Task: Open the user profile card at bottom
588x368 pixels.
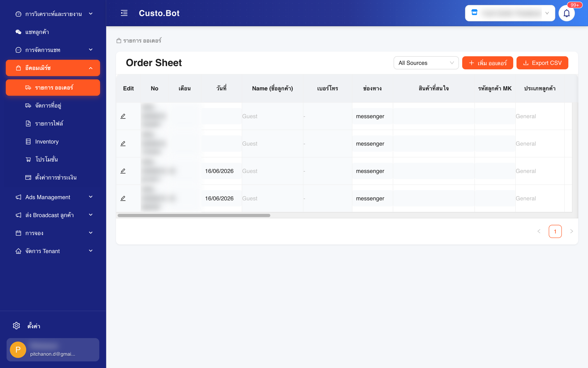Action: [53, 350]
